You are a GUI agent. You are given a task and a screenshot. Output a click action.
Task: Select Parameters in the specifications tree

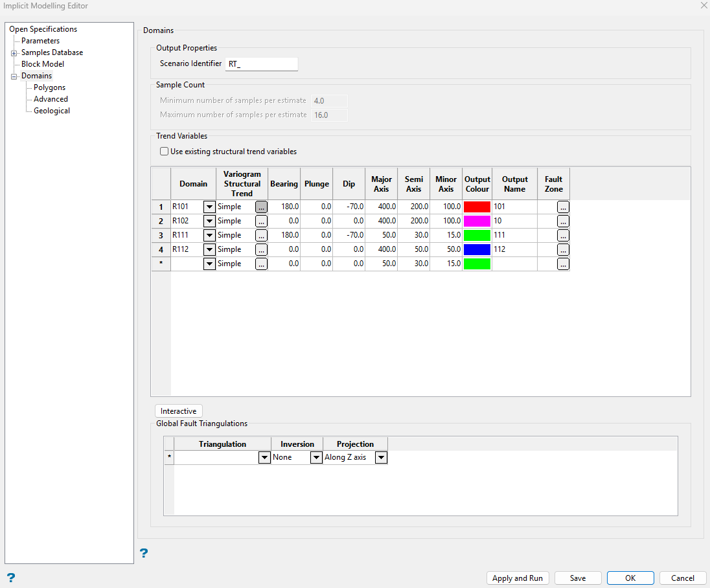point(40,41)
